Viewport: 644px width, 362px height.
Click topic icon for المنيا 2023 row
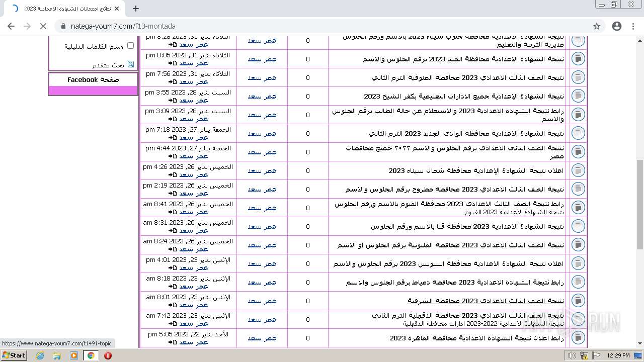click(578, 59)
